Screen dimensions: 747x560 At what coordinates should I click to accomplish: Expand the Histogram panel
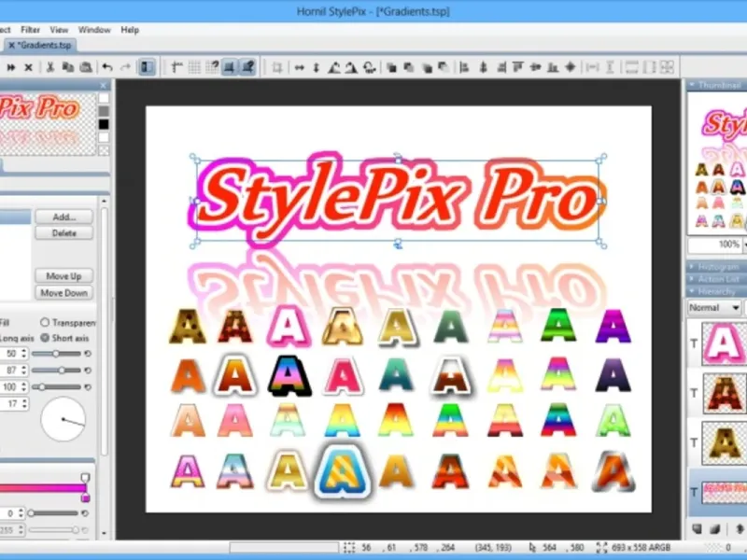(692, 267)
